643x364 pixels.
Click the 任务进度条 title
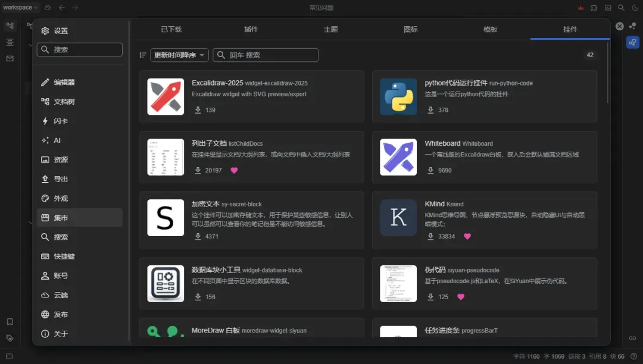click(442, 331)
